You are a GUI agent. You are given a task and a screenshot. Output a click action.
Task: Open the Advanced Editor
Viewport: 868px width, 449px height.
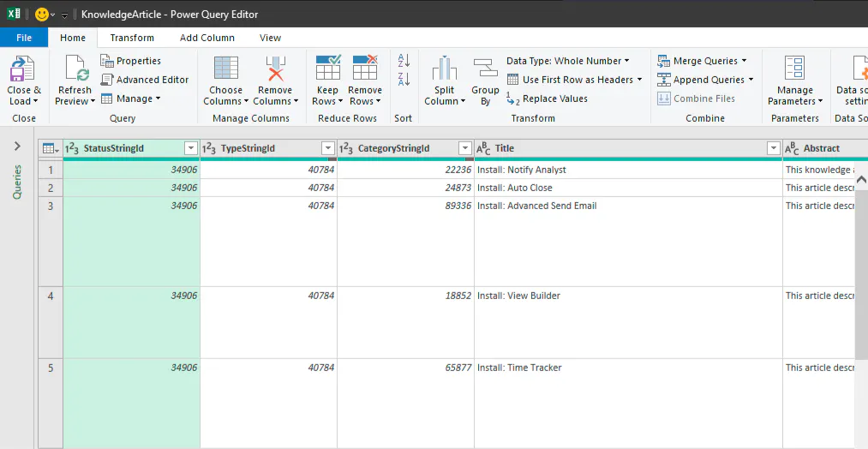[x=144, y=80]
